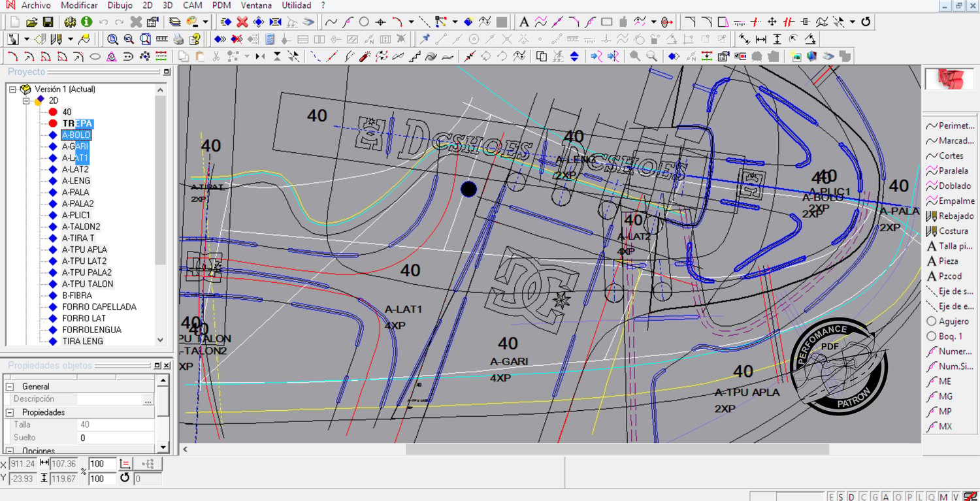Screen dimensions: 980x501
Task: Open the PDM menu
Action: (221, 5)
